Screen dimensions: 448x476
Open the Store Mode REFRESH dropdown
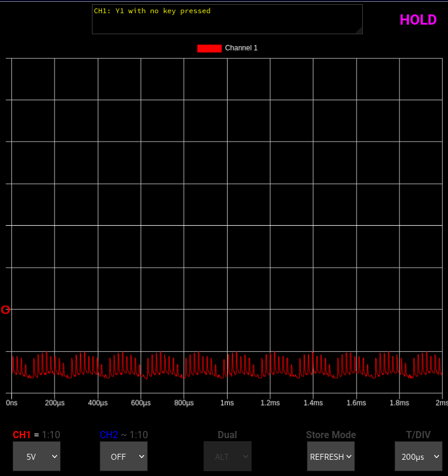pyautogui.click(x=331, y=456)
